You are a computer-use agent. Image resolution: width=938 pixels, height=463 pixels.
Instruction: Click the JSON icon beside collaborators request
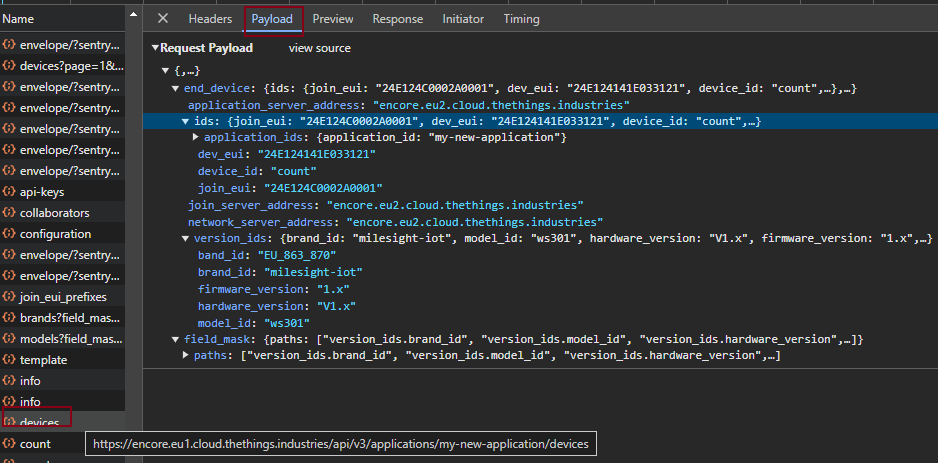tap(9, 213)
